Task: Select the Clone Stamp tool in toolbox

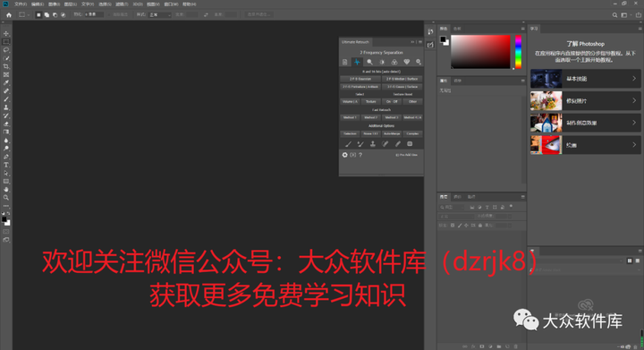Action: click(6, 107)
